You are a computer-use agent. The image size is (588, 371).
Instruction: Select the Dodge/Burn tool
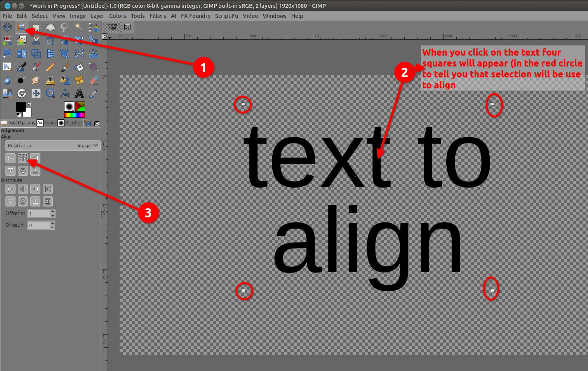(x=22, y=80)
